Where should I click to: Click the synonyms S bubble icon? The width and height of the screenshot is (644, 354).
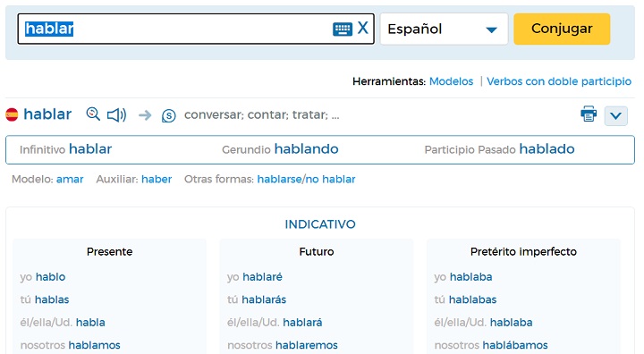[168, 115]
